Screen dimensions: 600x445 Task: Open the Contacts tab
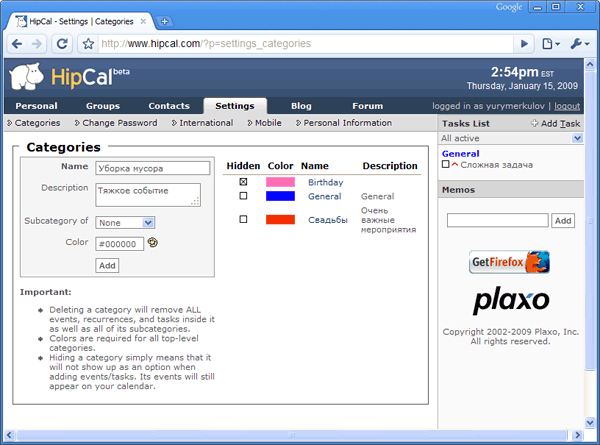point(169,106)
